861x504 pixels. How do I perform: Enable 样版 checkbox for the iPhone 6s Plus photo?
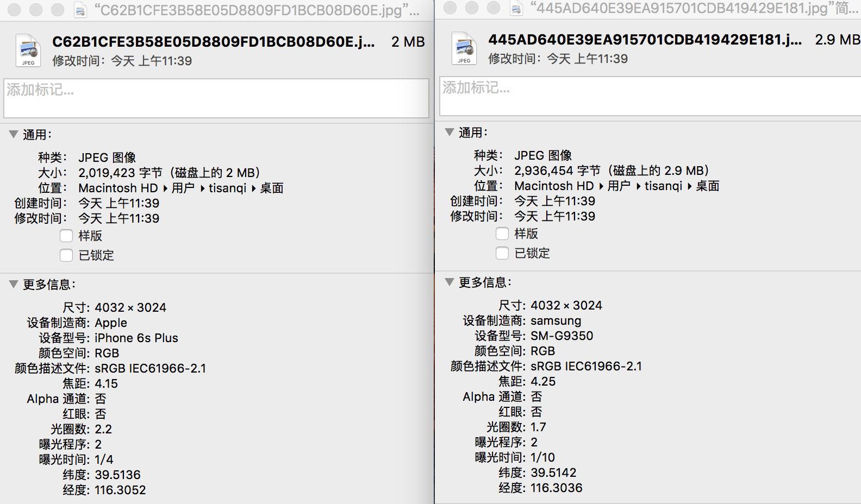click(66, 236)
